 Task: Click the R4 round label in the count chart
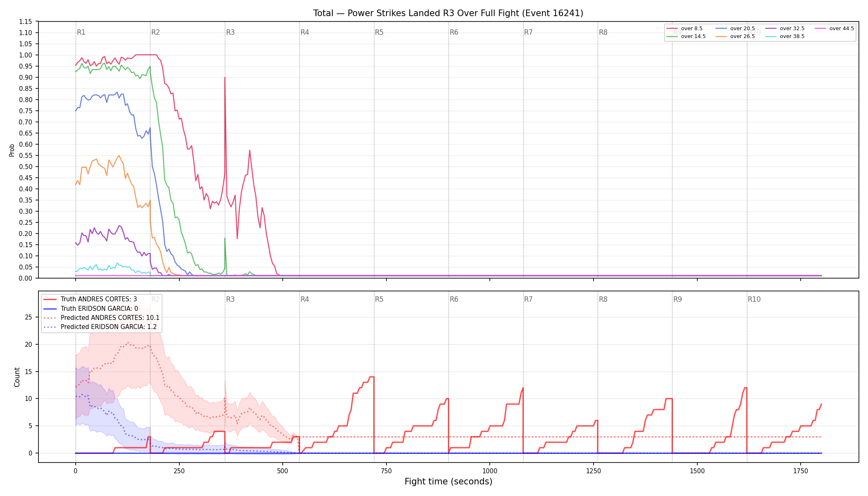(305, 299)
